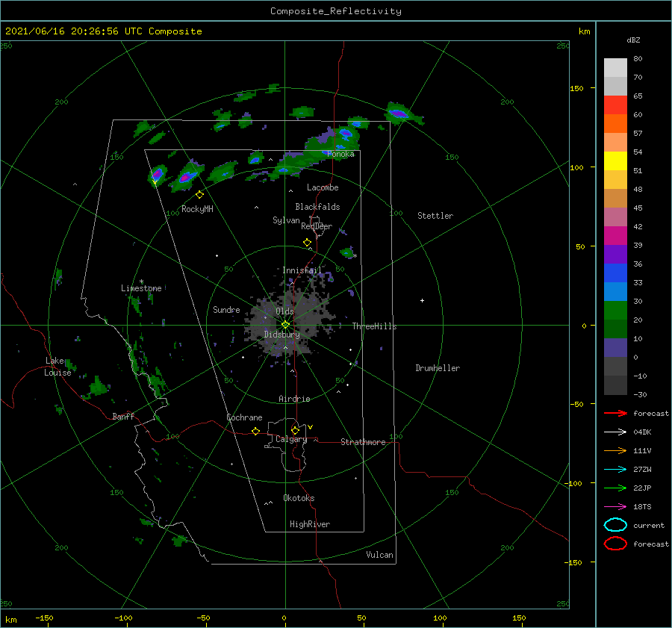Click the yellow diamond marker near Cochrane

(x=256, y=431)
